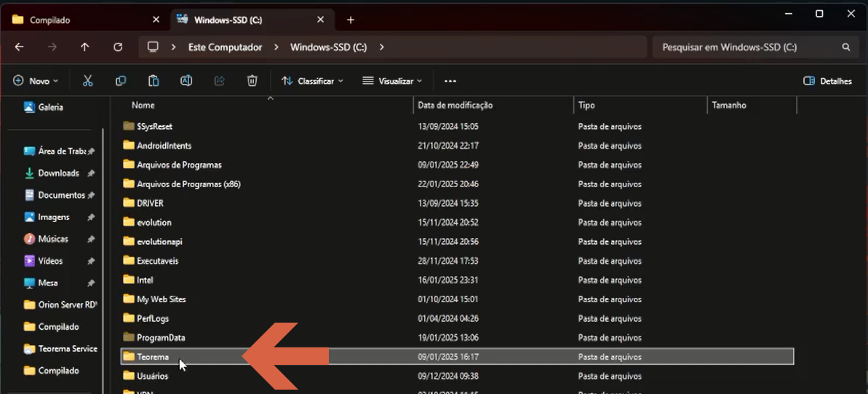The height and width of the screenshot is (394, 868).
Task: Close the Windows-SSD (C:) tab
Action: (321, 20)
